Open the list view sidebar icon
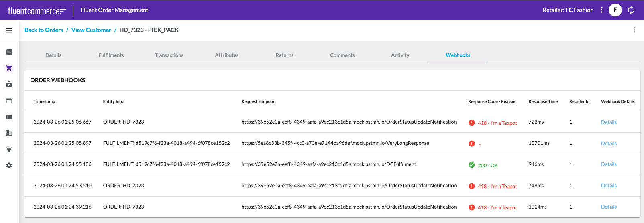This screenshot has height=223, width=644. (x=9, y=117)
